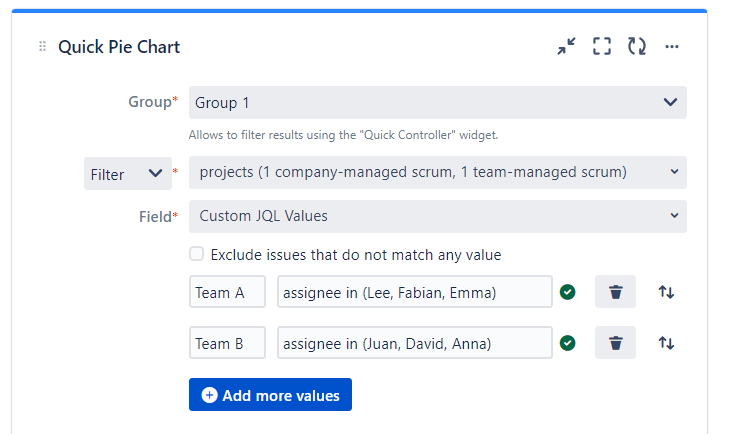
Task: Click green validation checkmark for Team A
Action: [x=568, y=292]
